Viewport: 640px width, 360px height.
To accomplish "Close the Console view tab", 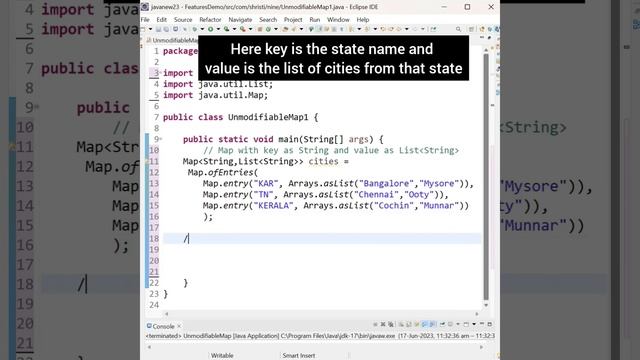I will pyautogui.click(x=179, y=326).
